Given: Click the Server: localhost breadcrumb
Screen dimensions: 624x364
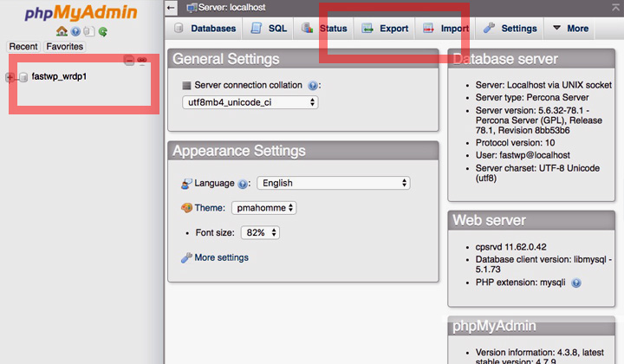Looking at the screenshot, I should pos(231,7).
